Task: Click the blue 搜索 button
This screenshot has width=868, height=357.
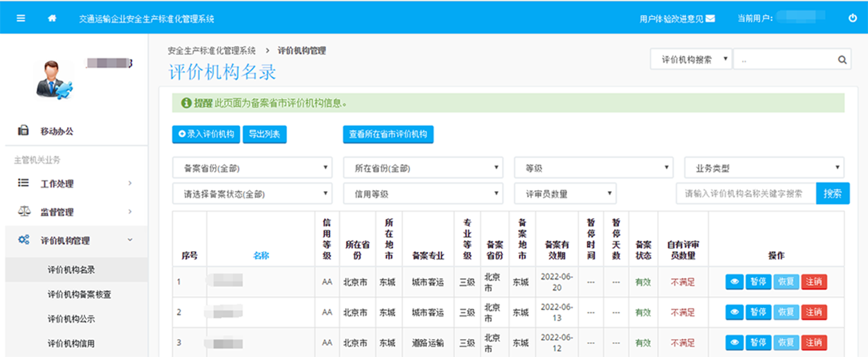Action: [833, 194]
